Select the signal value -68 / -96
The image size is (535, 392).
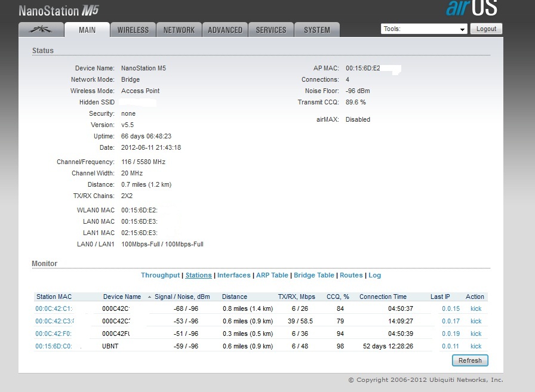pos(186,308)
